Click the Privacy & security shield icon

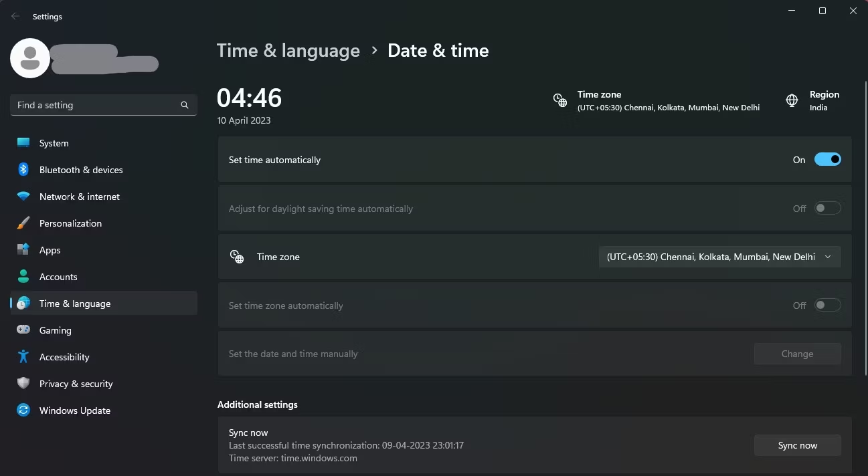[23, 384]
